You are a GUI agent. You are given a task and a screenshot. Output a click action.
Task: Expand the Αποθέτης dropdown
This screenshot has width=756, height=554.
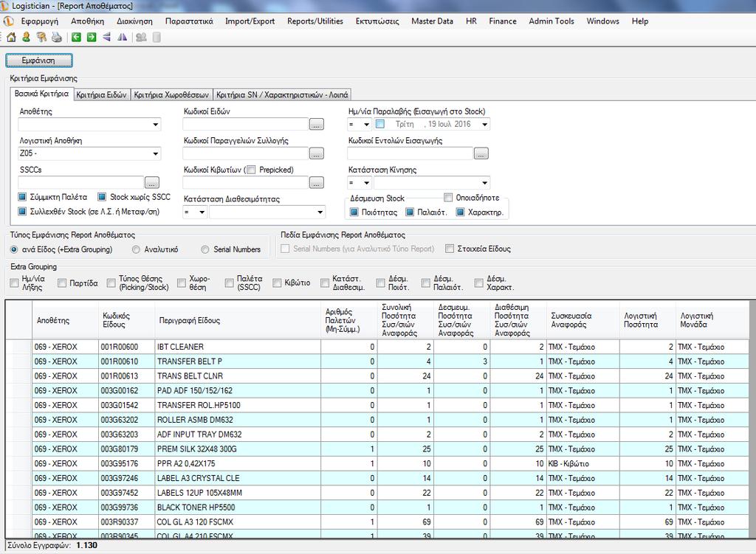[155, 124]
